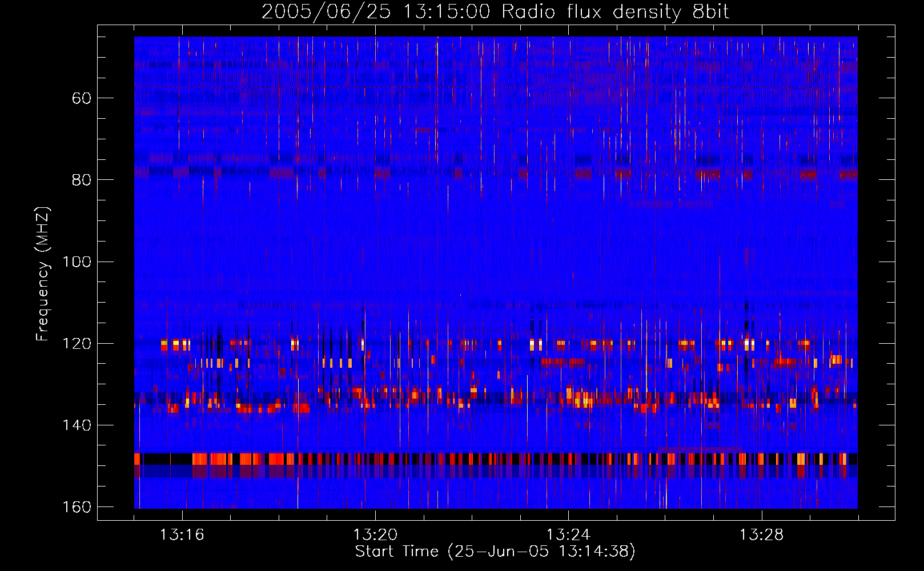924x571 pixels.
Task: Click the 13:28 time tick label
Action: point(762,535)
